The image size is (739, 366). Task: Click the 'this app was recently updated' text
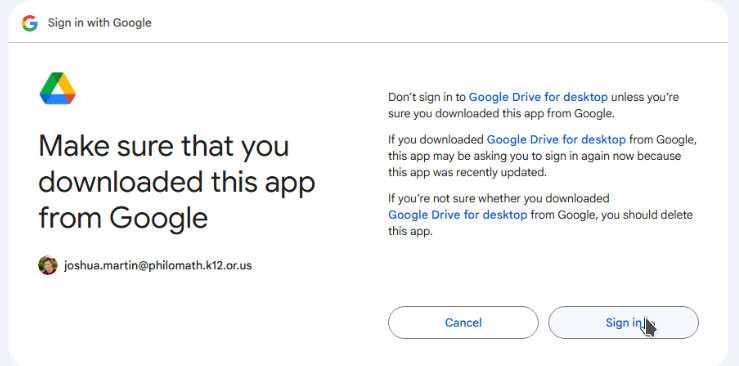click(468, 172)
